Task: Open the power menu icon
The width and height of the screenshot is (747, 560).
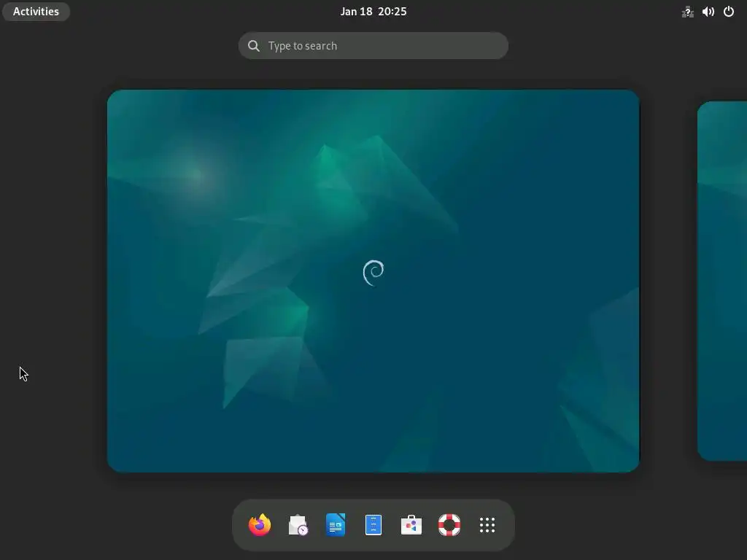Action: (729, 12)
